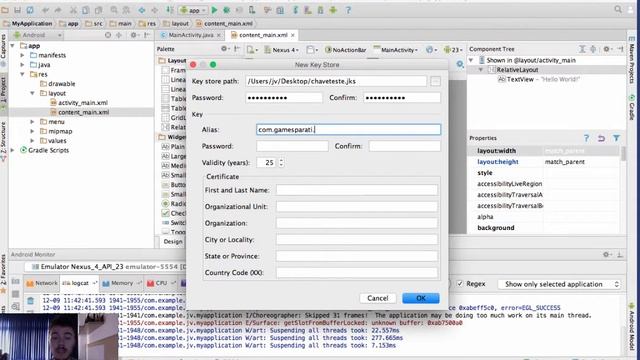Start debugging with the bug icon
The image size is (640, 360).
tap(227, 10)
